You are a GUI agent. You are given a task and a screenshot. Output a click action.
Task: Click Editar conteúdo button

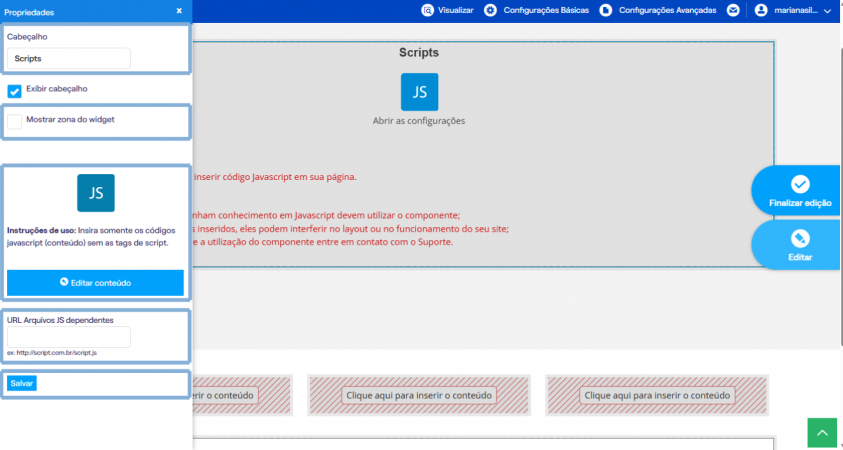(96, 283)
